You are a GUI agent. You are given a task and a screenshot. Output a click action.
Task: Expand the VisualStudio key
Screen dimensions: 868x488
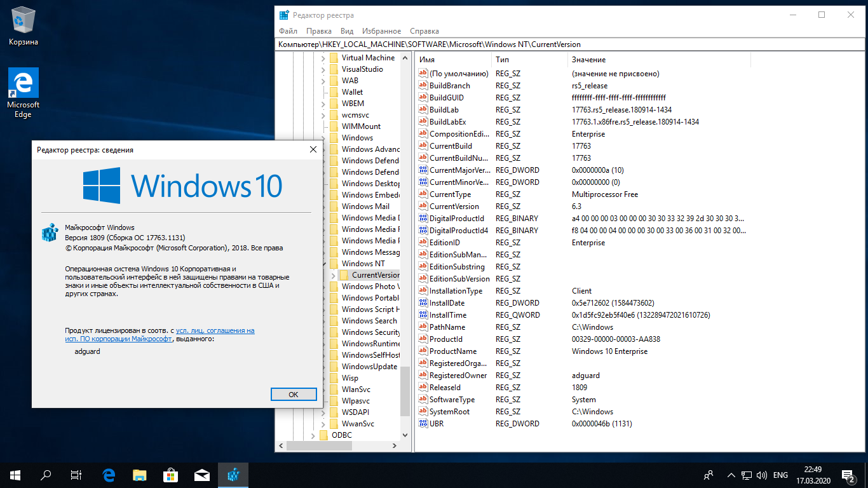tap(323, 69)
